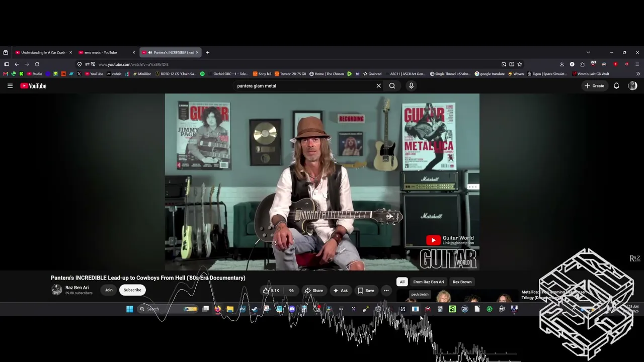This screenshot has height=362, width=644.
Task: Start voice search with microphone
Action: pyautogui.click(x=411, y=86)
